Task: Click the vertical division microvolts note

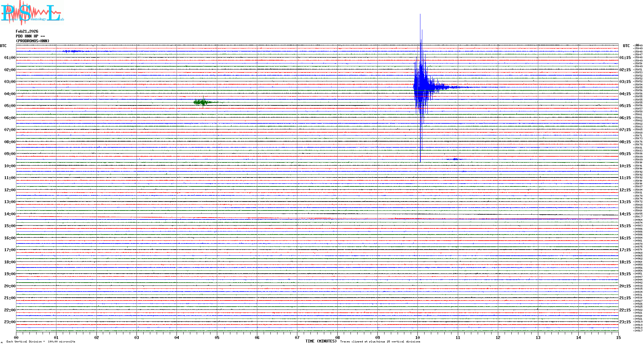Action: [41, 342]
